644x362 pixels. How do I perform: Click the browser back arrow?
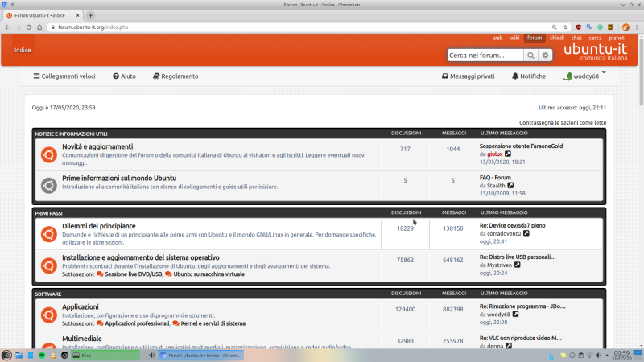7,27
